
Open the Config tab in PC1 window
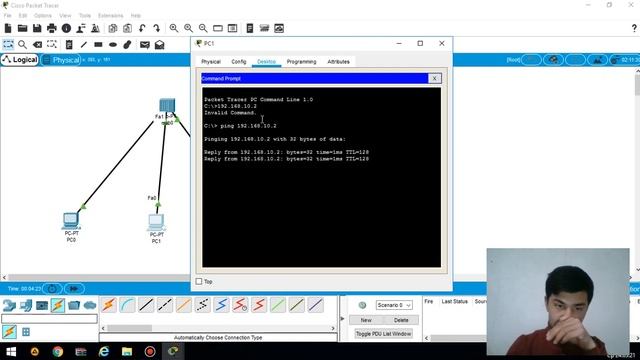239,62
